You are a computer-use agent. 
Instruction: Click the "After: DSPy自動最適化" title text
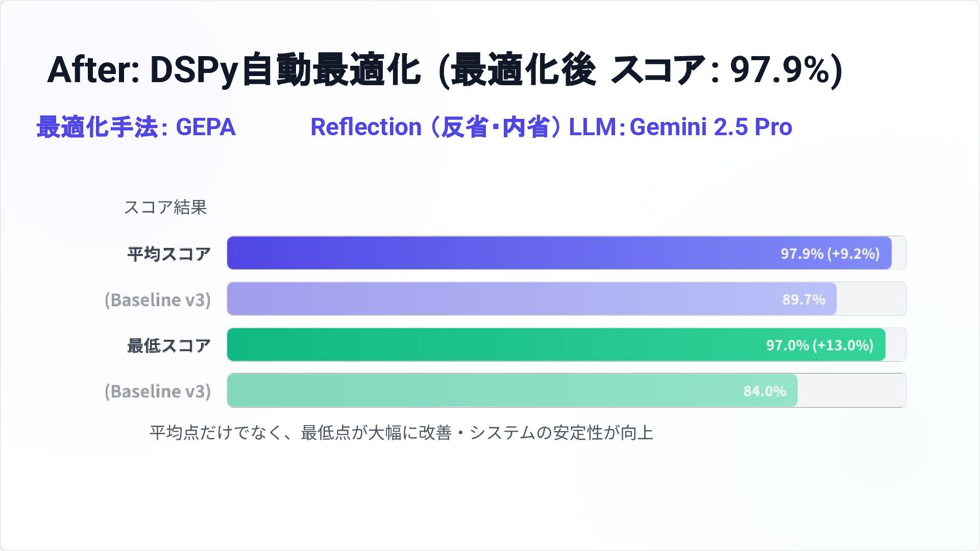click(x=234, y=70)
